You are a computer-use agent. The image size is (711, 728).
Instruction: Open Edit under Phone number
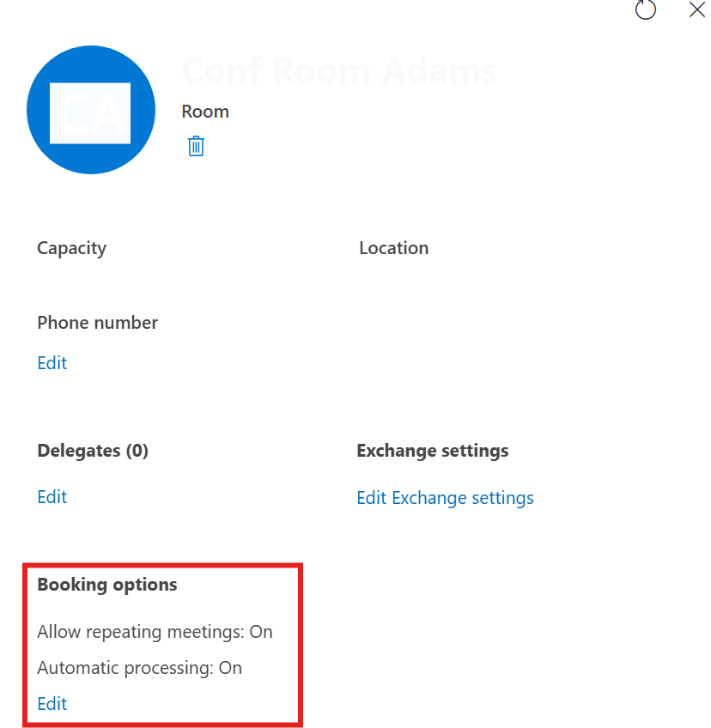pos(52,362)
